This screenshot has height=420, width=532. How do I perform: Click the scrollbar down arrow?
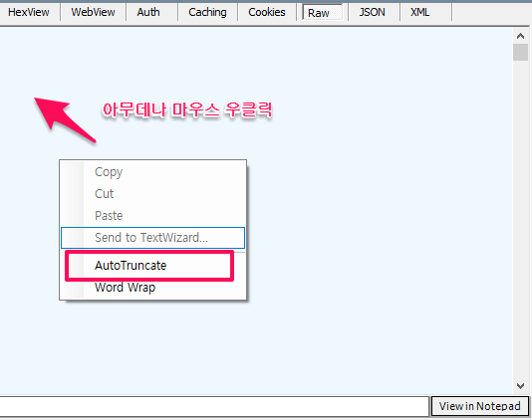tap(520, 386)
